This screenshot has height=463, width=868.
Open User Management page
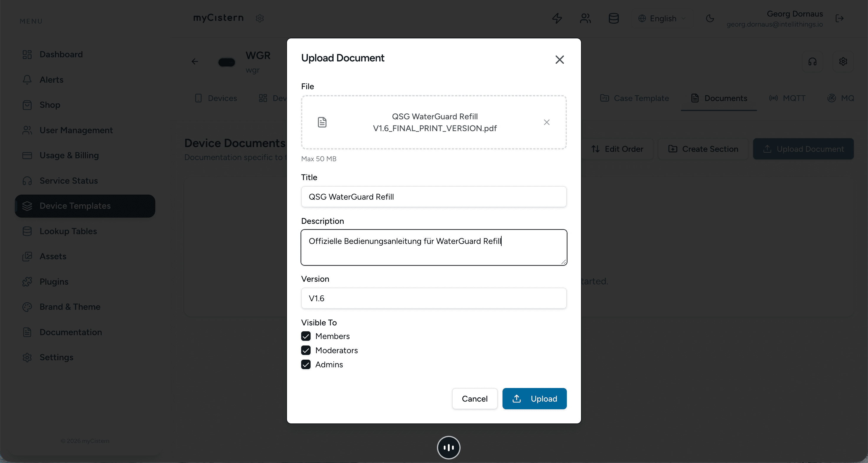[85, 130]
